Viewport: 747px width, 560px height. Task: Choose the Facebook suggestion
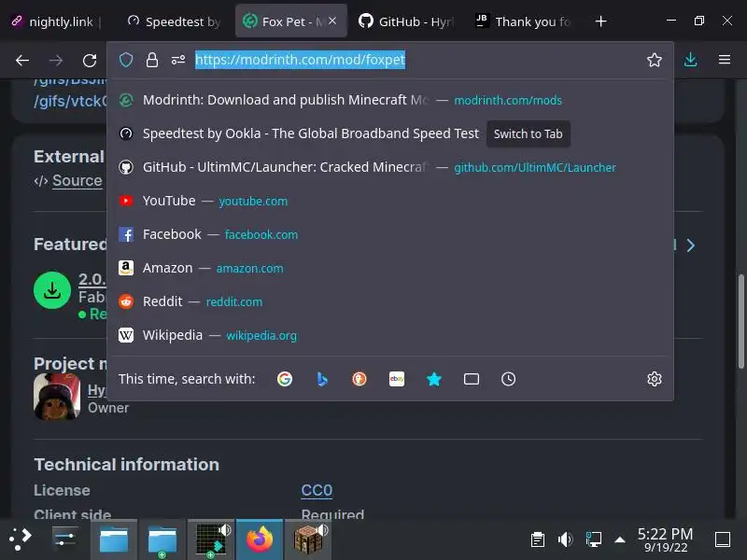[x=389, y=234]
